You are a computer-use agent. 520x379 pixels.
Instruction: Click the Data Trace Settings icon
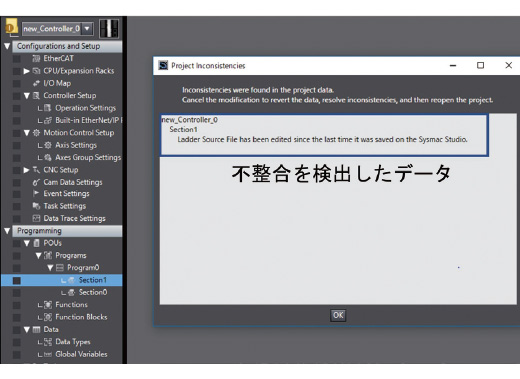click(x=36, y=218)
